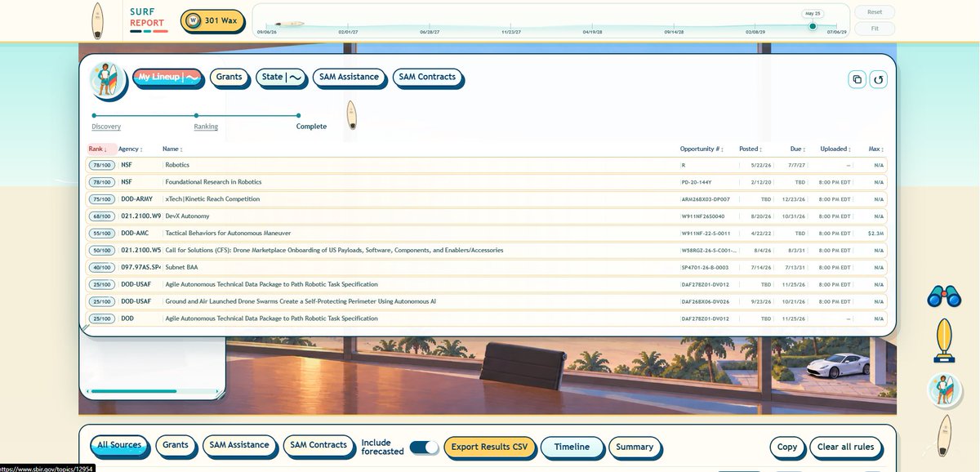Click Export Results CSV
This screenshot has width=980, height=472.
[x=490, y=448]
